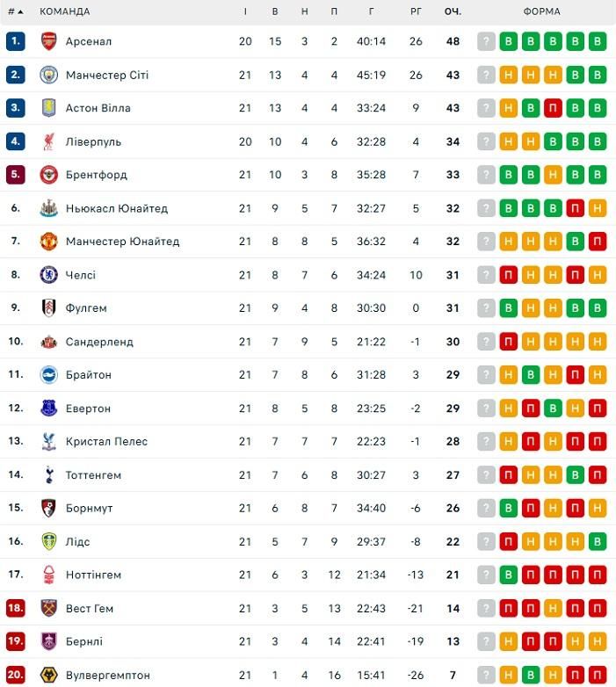Click the Chelsea crest icon
The width and height of the screenshot is (616, 687).
48,275
